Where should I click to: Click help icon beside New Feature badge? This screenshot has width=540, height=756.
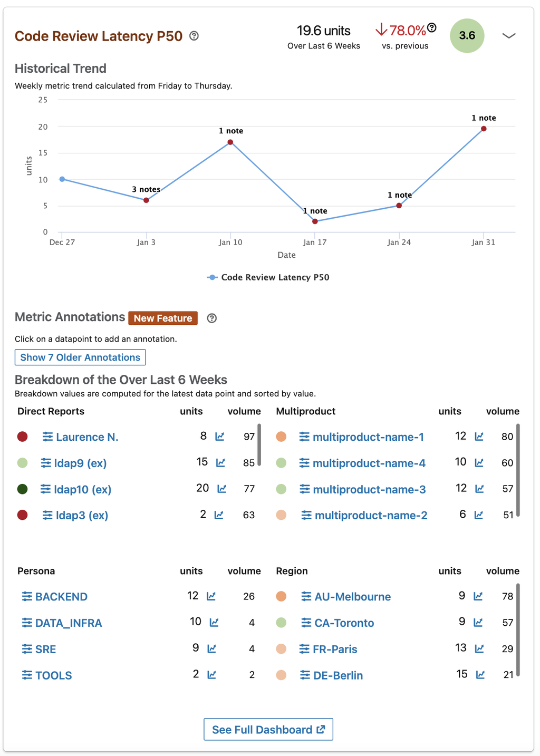pyautogui.click(x=211, y=318)
